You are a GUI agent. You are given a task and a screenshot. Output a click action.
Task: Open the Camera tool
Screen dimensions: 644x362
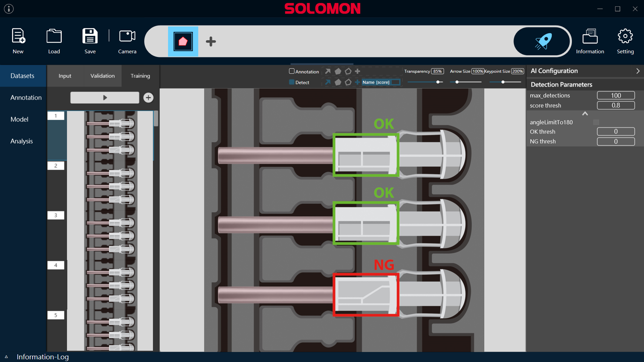[127, 36]
